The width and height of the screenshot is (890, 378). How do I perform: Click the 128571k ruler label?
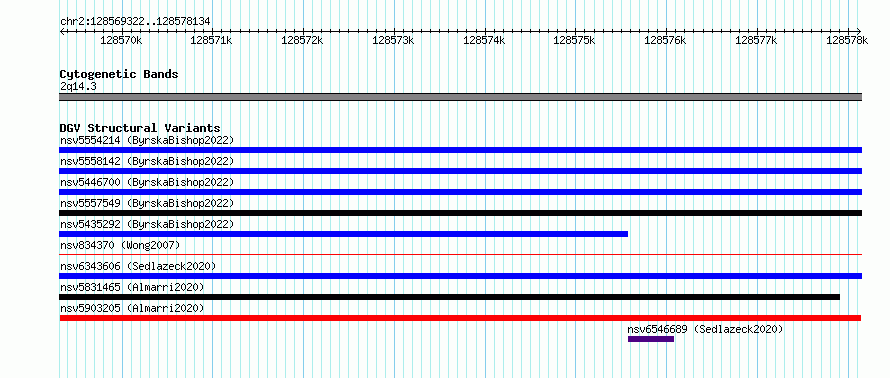211,40
